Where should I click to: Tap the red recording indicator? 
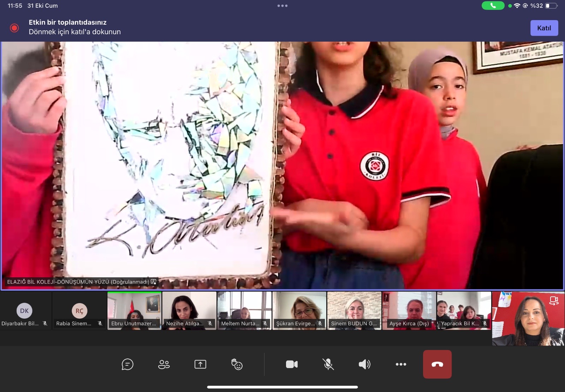[14, 28]
